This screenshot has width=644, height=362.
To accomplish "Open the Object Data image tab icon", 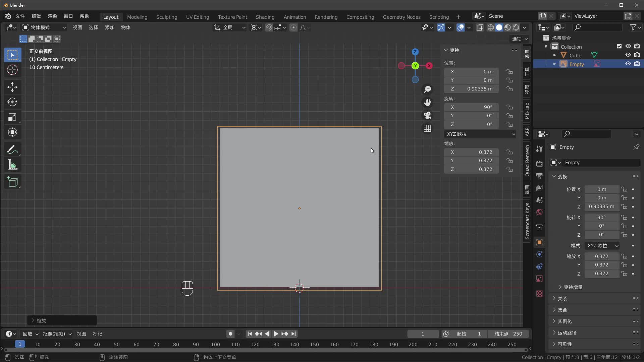I will [539, 279].
